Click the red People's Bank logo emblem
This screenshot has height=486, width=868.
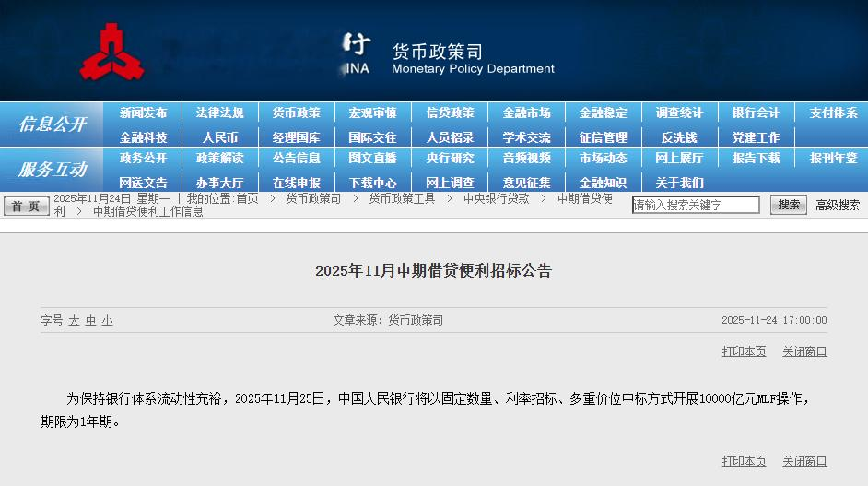[x=111, y=52]
